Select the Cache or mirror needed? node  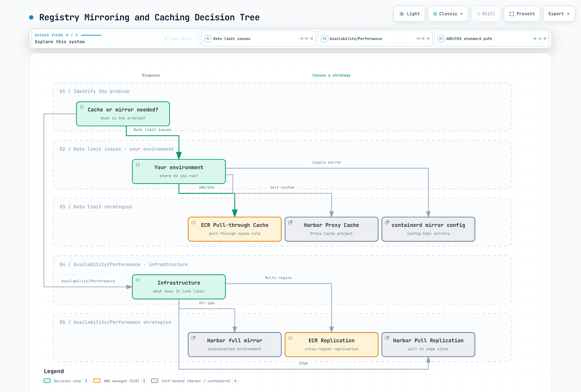pos(123,114)
